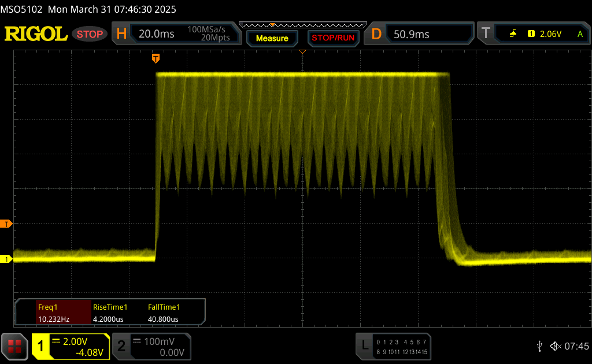Click the 07:45 clock display
592x364 pixels.
576,346
